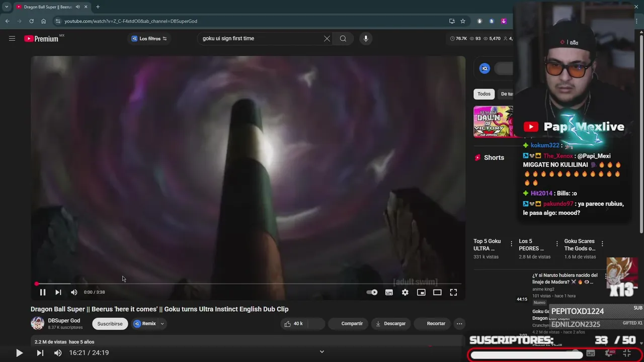Open Los filtros options

149,39
